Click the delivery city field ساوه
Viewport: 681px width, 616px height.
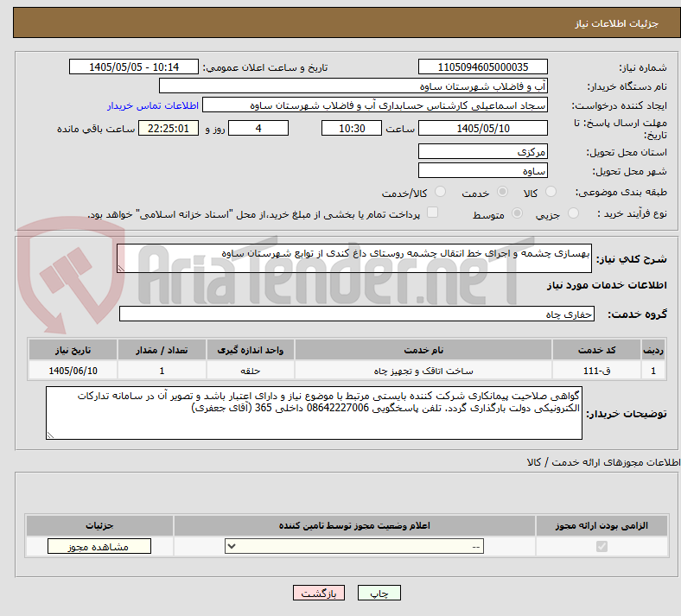(x=482, y=170)
